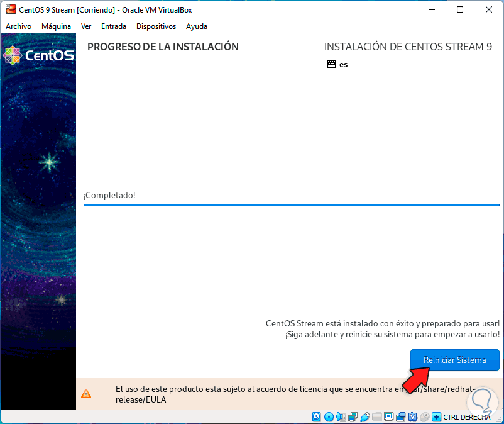This screenshot has height=424, width=504.
Task: Open the optical drive status icon
Action: click(329, 417)
